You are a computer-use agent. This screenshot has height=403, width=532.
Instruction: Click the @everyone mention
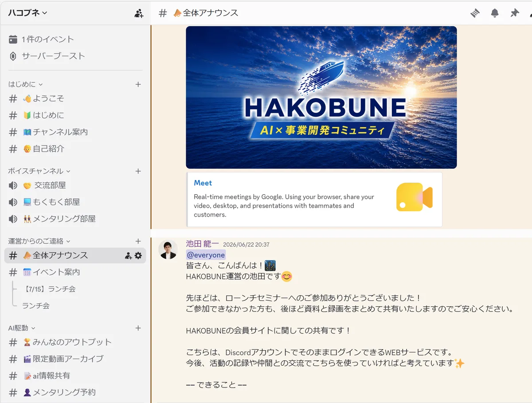(206, 255)
